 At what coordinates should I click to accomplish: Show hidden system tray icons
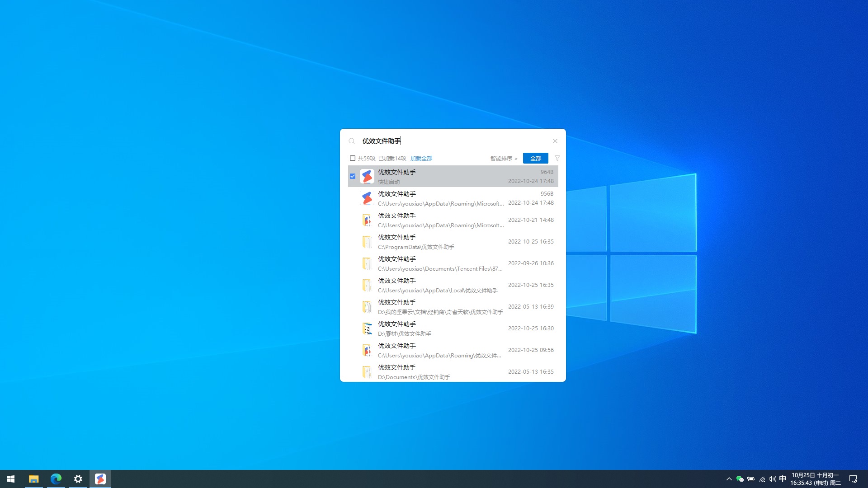(729, 479)
